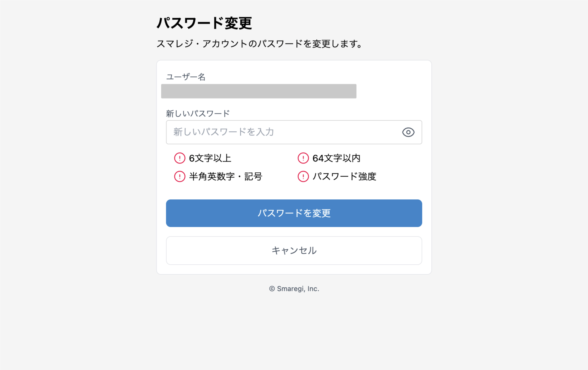Click the greyed-out username value box
Image resolution: width=588 pixels, height=370 pixels.
coord(258,91)
